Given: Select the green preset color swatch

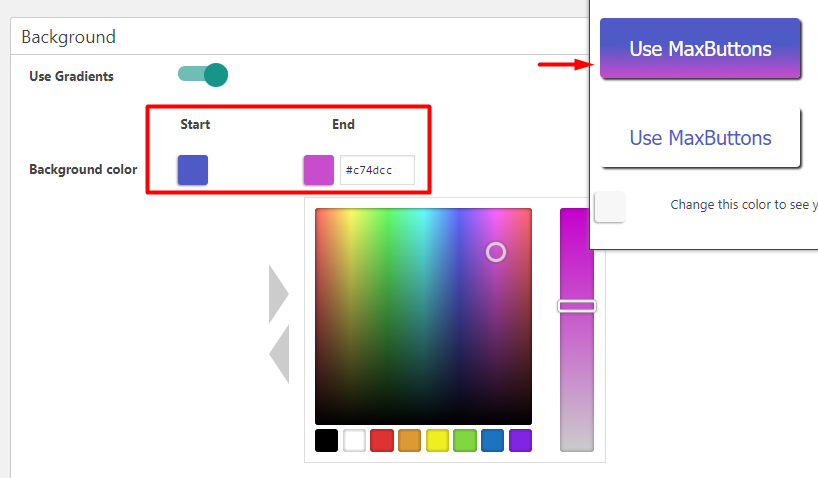Looking at the screenshot, I should point(465,440).
